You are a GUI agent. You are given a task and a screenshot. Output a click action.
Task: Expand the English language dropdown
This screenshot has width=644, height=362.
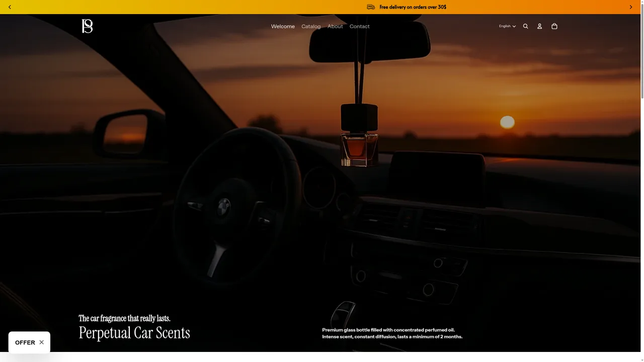click(x=507, y=26)
